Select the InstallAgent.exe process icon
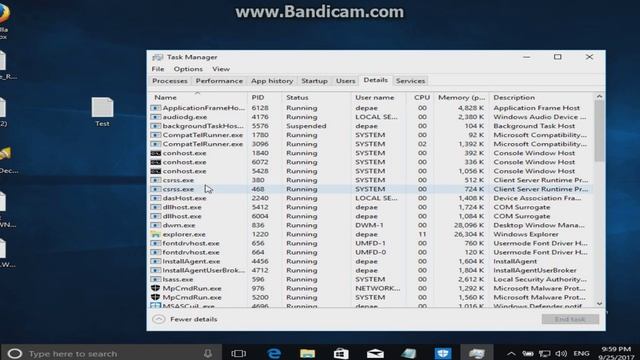 (x=156, y=261)
